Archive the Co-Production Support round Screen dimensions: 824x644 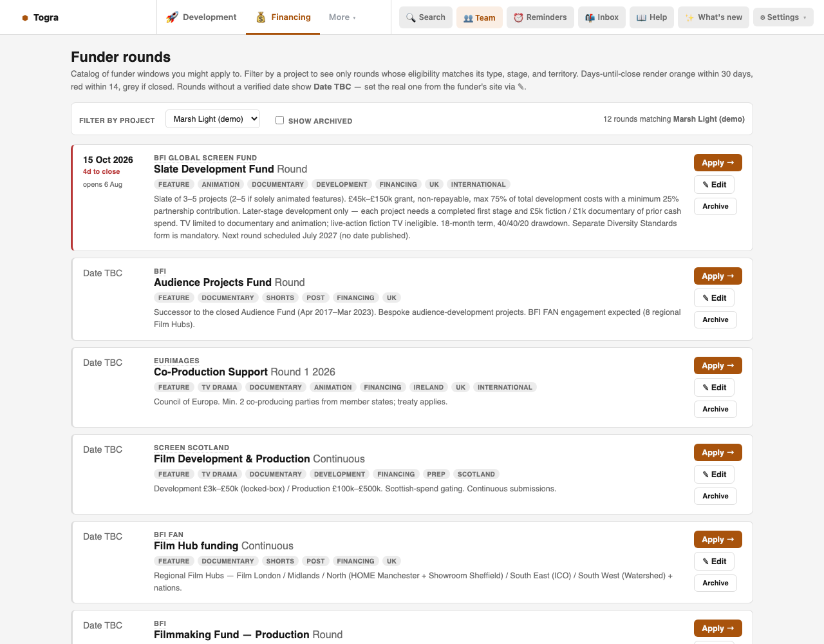click(715, 409)
